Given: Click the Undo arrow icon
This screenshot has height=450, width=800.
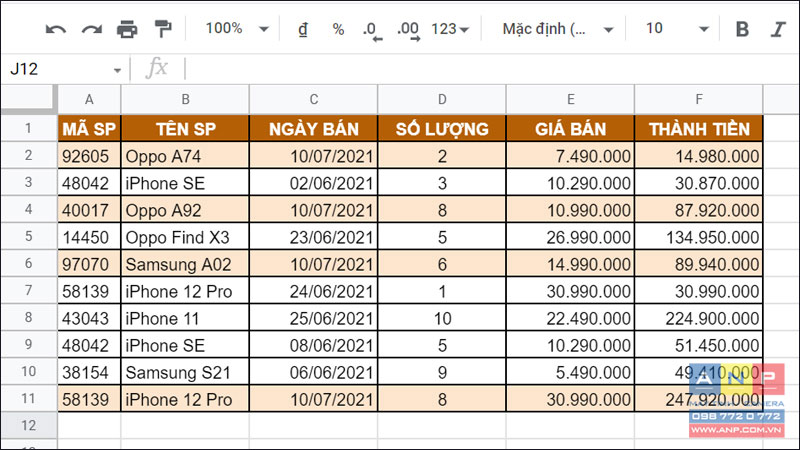Looking at the screenshot, I should click(56, 29).
